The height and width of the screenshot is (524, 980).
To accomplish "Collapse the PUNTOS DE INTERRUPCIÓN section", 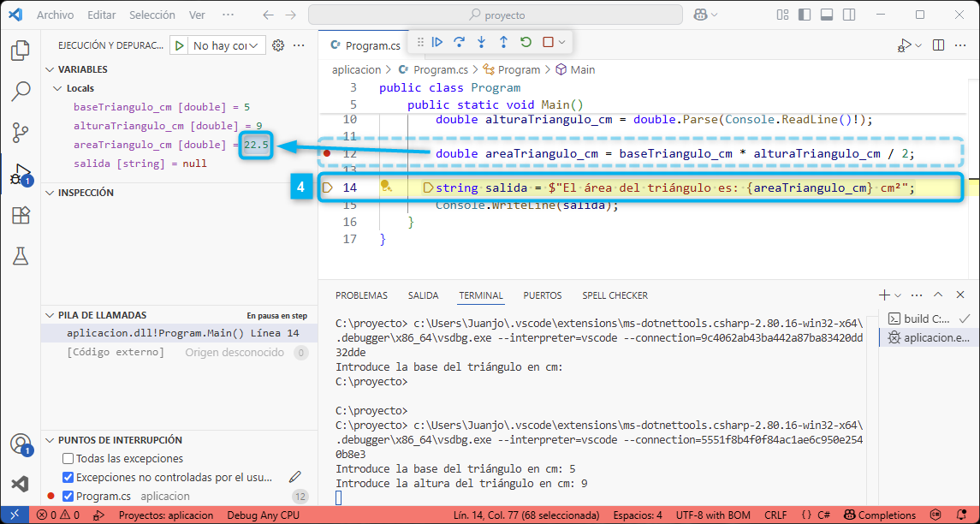I will tap(50, 439).
